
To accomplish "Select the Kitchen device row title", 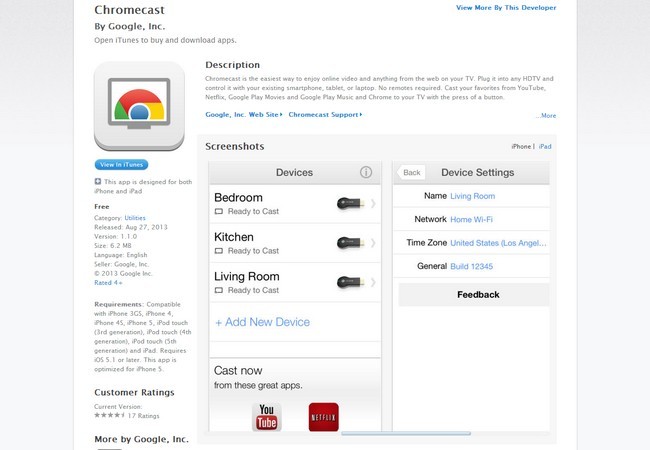I will coord(234,237).
